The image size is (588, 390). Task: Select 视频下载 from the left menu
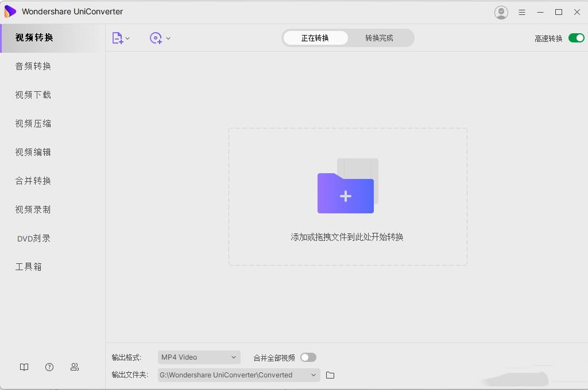(x=32, y=95)
